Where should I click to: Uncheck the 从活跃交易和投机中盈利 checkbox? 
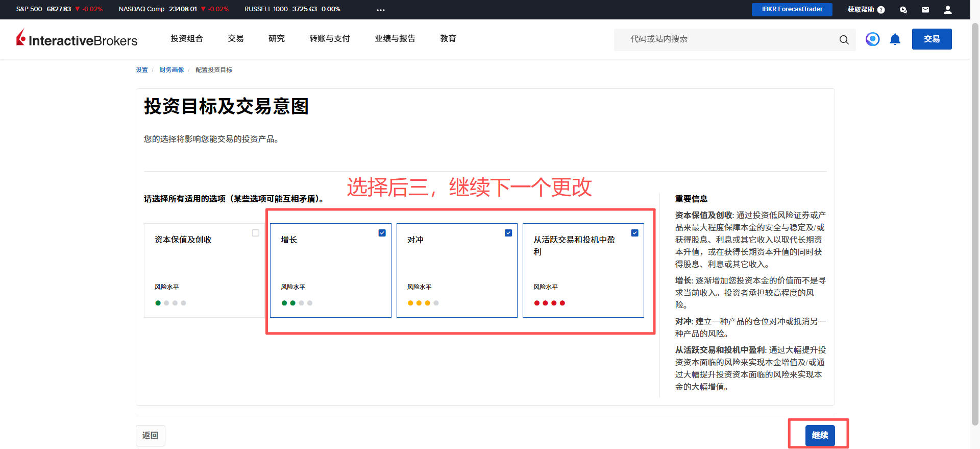[634, 233]
